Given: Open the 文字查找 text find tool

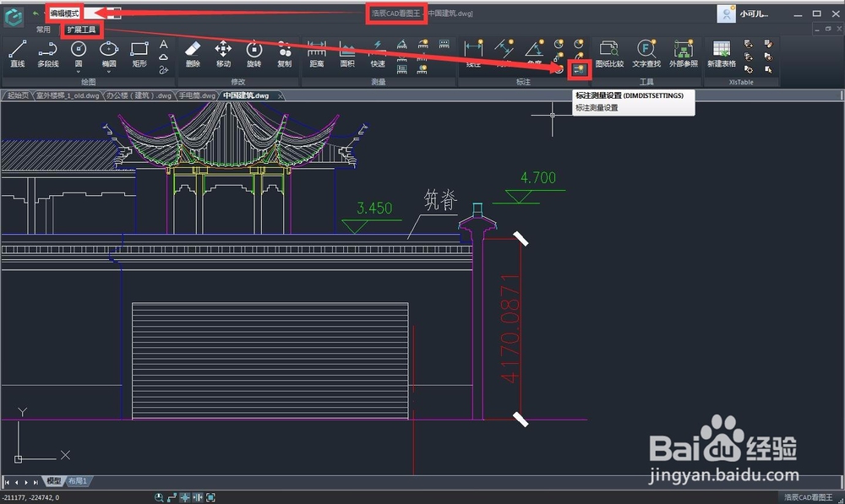Looking at the screenshot, I should coord(646,53).
